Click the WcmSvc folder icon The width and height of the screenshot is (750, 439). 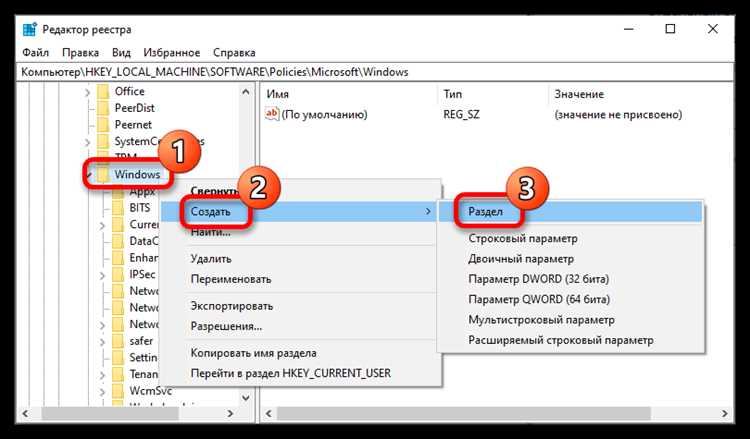[x=118, y=391]
